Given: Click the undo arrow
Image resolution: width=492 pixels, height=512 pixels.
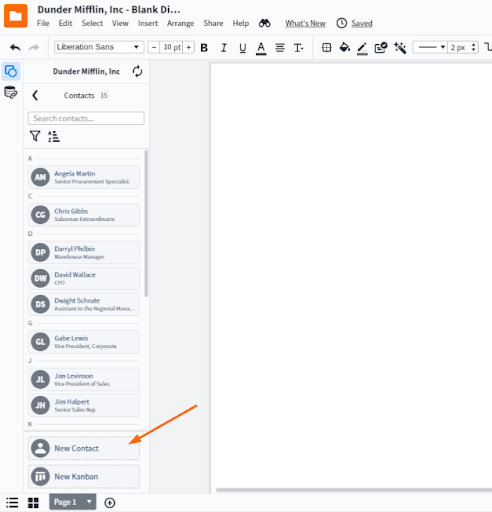Looking at the screenshot, I should coord(15,48).
